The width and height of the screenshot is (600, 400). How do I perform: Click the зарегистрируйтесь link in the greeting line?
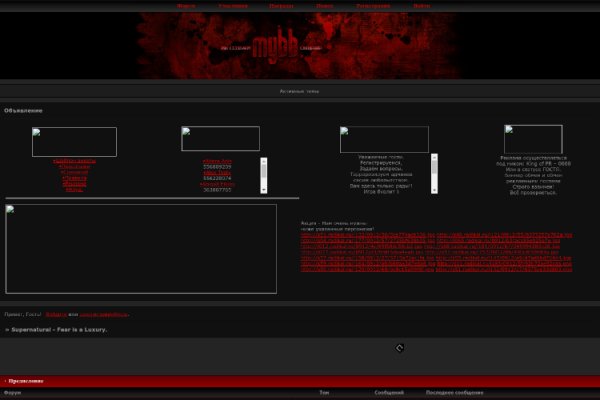point(106,314)
